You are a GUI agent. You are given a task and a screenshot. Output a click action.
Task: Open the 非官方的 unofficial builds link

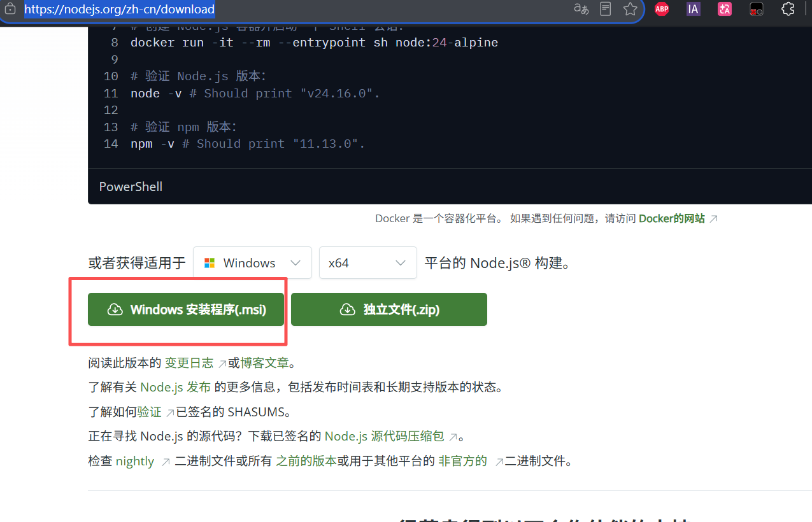pyautogui.click(x=463, y=461)
